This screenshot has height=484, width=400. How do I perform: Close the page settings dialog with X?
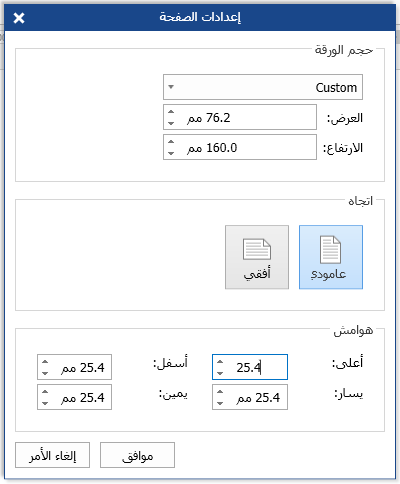click(x=19, y=18)
